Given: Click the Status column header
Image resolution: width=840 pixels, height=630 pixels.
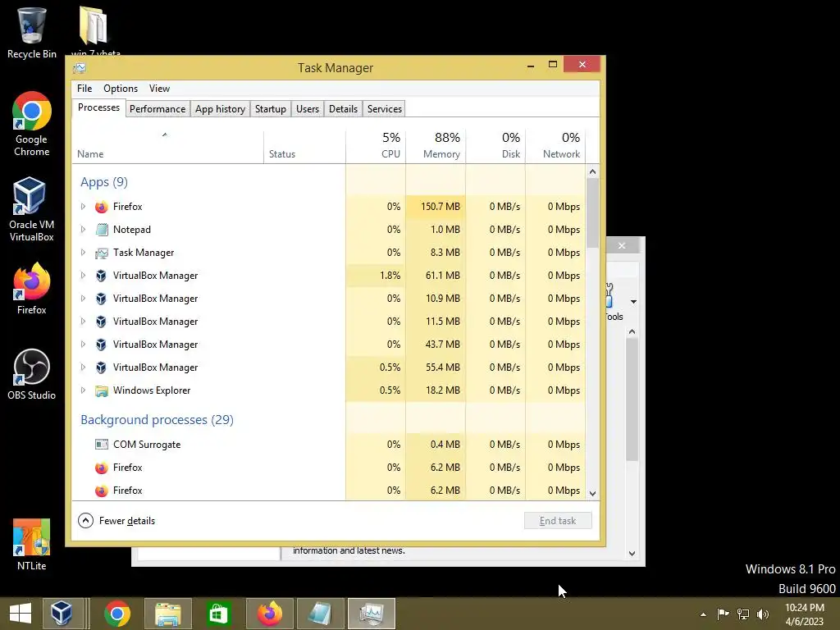Looking at the screenshot, I should 304,145.
